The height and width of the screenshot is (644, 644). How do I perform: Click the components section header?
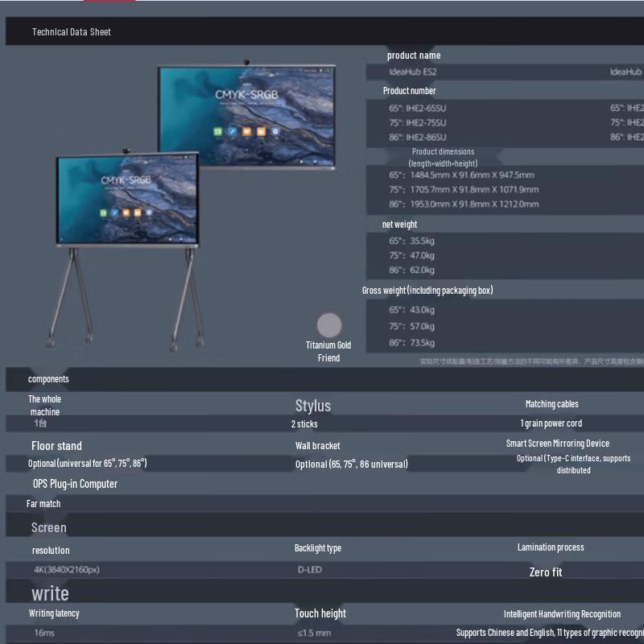click(x=48, y=379)
